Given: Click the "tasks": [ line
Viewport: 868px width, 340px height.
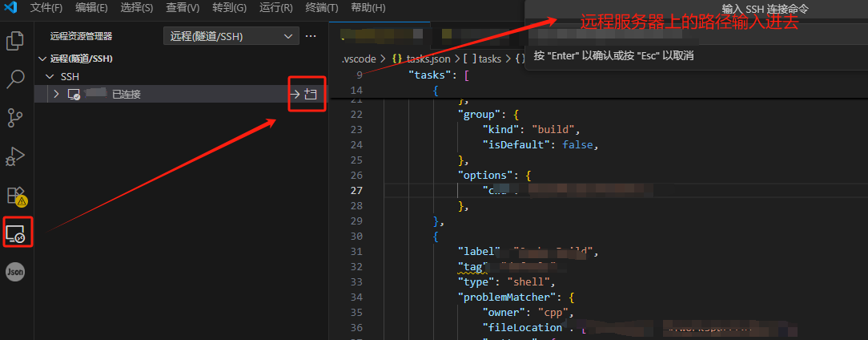Looking at the screenshot, I should click(x=439, y=75).
